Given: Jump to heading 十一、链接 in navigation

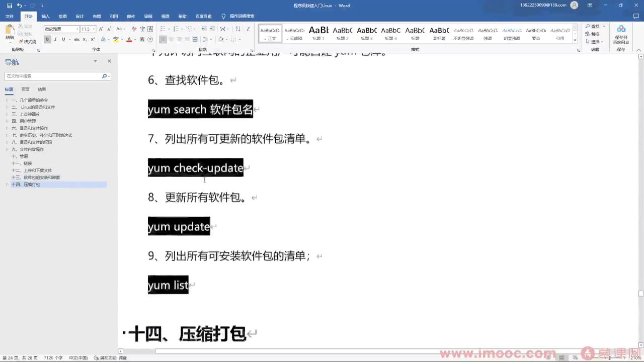Looking at the screenshot, I should coord(22,163).
